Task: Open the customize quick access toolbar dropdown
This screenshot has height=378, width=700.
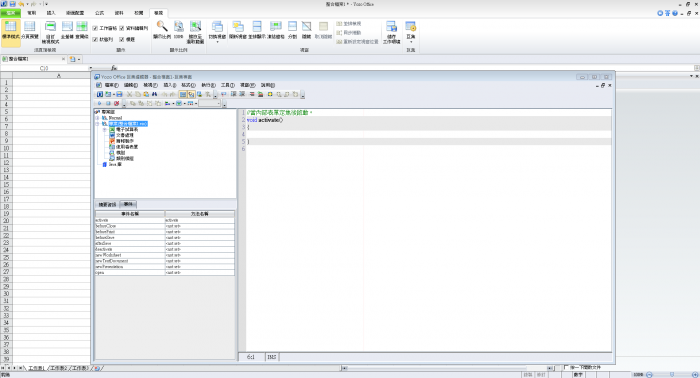Action: click(46, 4)
